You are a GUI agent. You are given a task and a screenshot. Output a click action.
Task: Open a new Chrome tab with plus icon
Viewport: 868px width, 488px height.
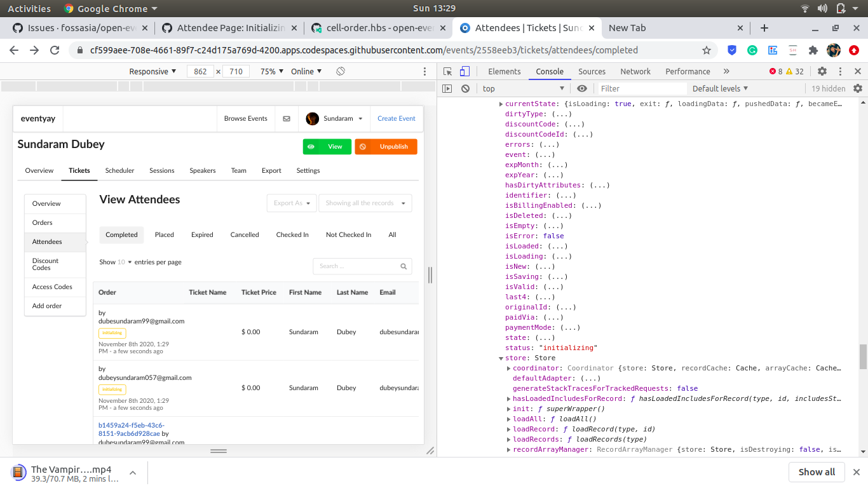pyautogui.click(x=764, y=28)
